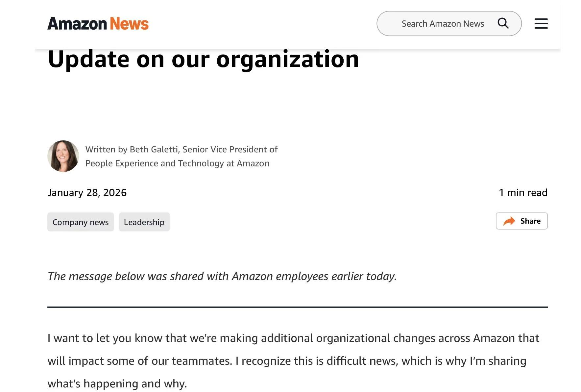Click the magnifying glass search icon
This screenshot has width=581, height=392.
click(503, 23)
